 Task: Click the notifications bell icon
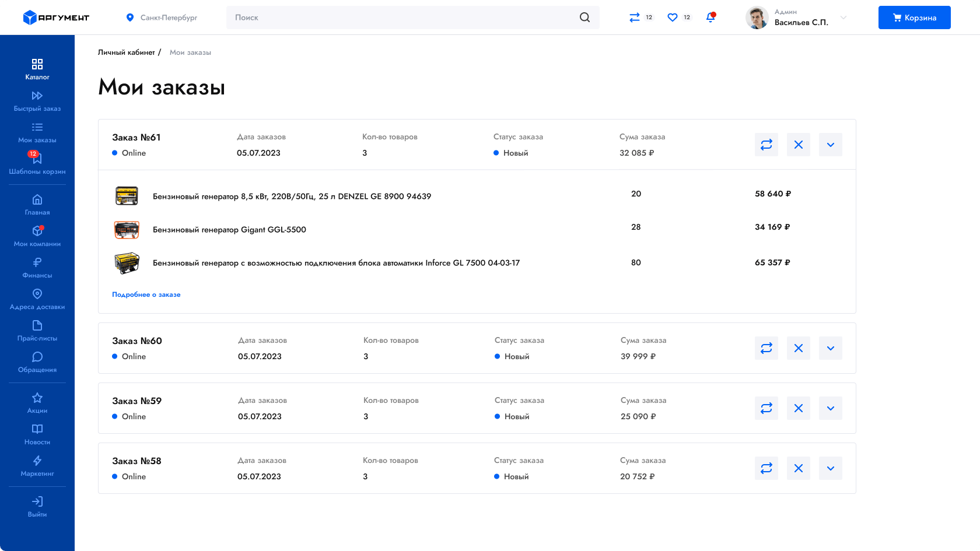click(x=710, y=17)
